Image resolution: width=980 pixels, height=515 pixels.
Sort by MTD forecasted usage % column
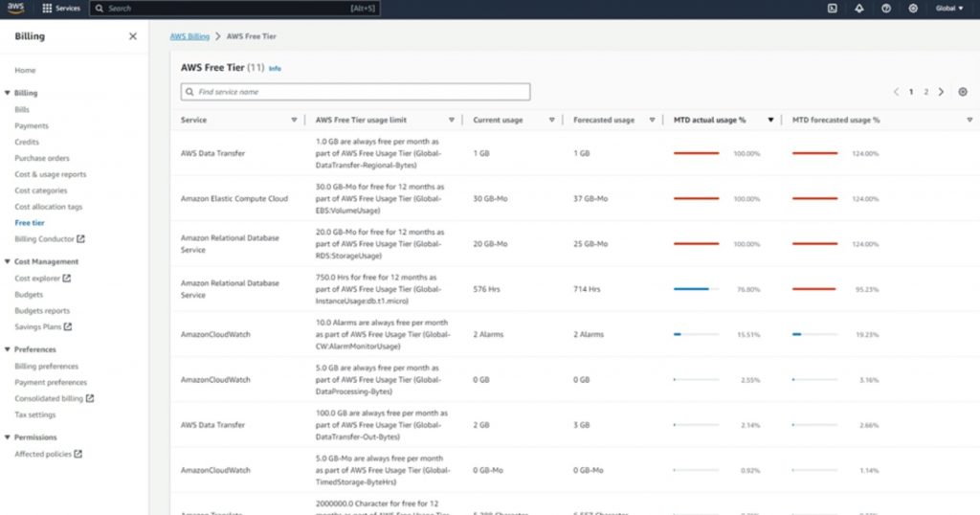pos(969,120)
